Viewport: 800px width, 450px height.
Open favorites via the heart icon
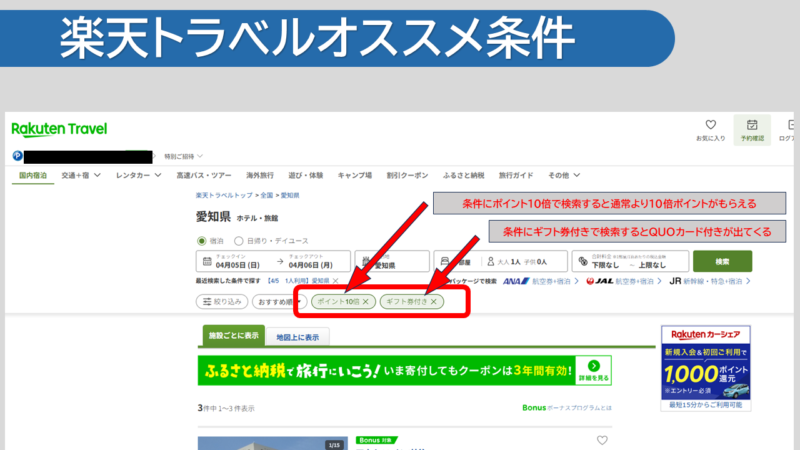[710, 125]
